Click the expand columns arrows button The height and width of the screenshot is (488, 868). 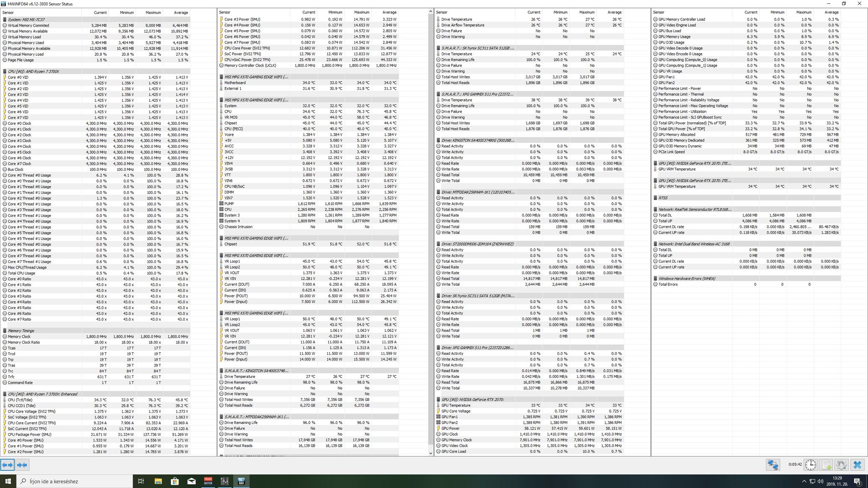[x=8, y=465]
